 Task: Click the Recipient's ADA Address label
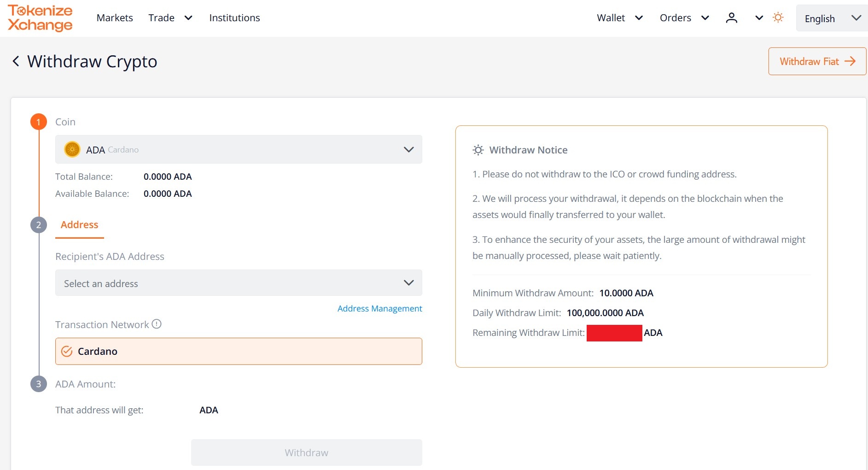(110, 256)
